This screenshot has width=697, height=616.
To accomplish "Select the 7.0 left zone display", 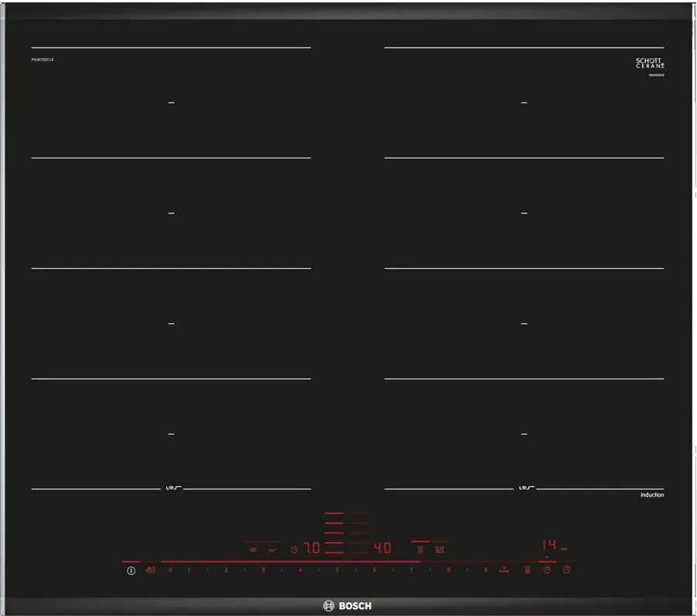I will coord(311,548).
